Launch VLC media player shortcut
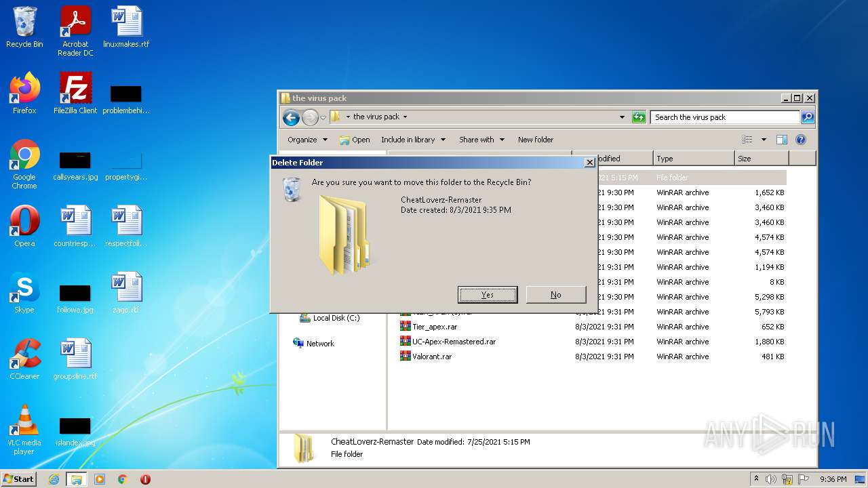Viewport: 868px width, 488px height. point(24,430)
